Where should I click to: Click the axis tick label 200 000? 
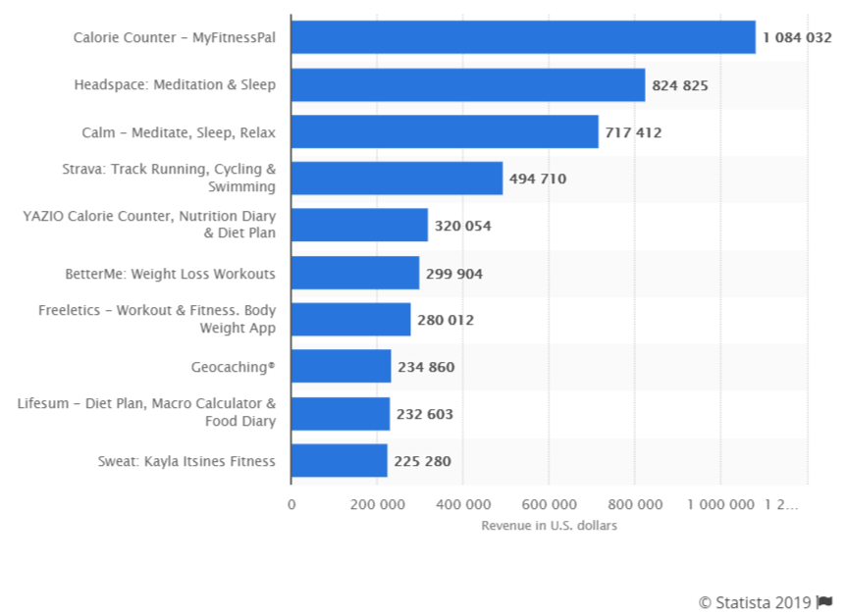tap(377, 504)
